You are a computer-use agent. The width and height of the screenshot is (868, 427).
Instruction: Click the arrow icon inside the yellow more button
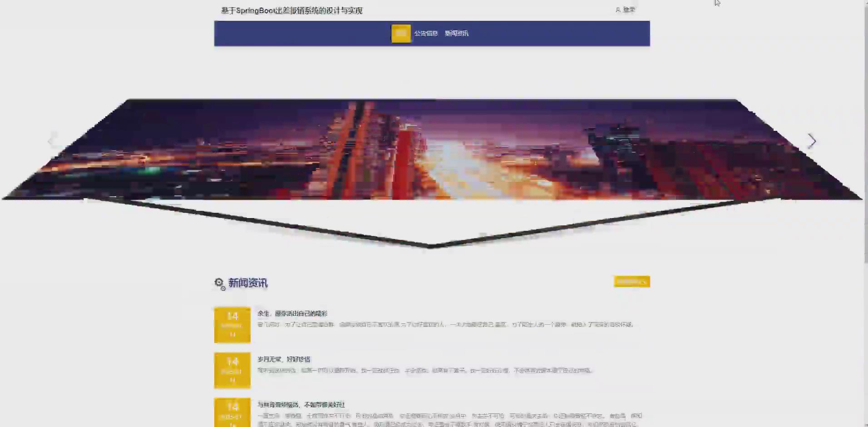(645, 281)
